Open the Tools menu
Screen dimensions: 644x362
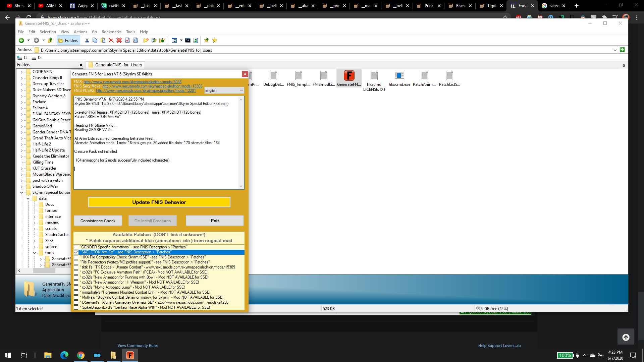pos(130,32)
